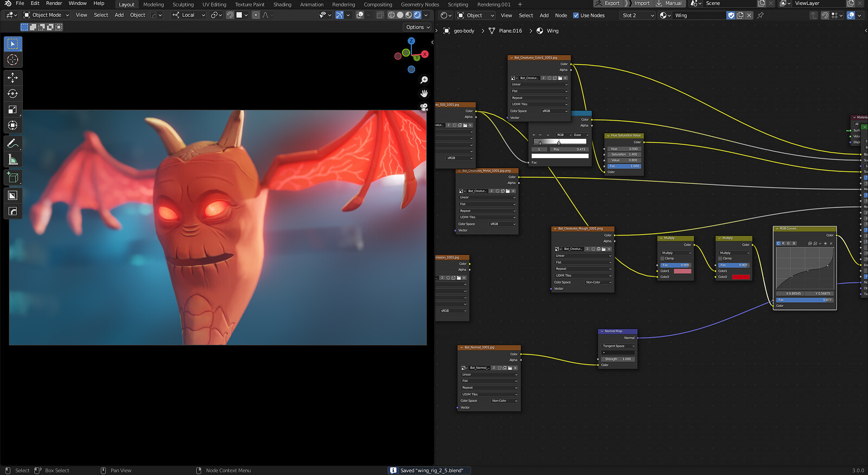Switch to the Shading workspace tab

[x=282, y=4]
